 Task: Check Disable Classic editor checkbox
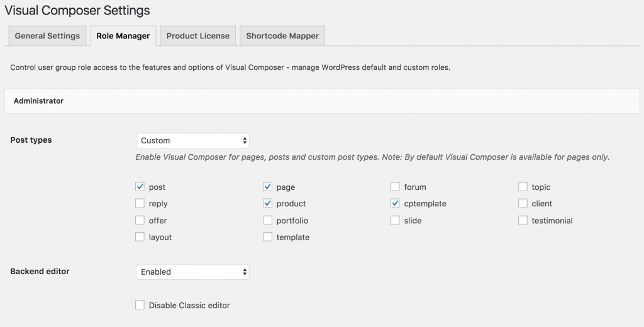[x=140, y=305]
